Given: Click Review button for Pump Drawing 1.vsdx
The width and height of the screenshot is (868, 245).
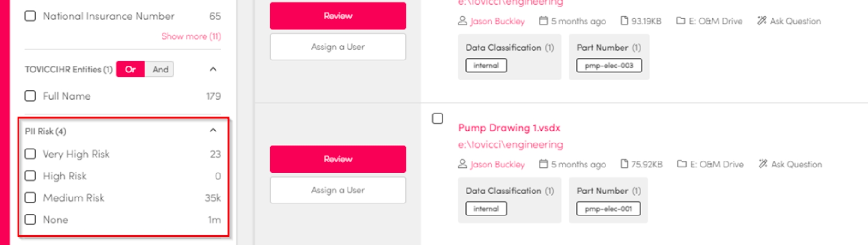Looking at the screenshot, I should tap(338, 159).
